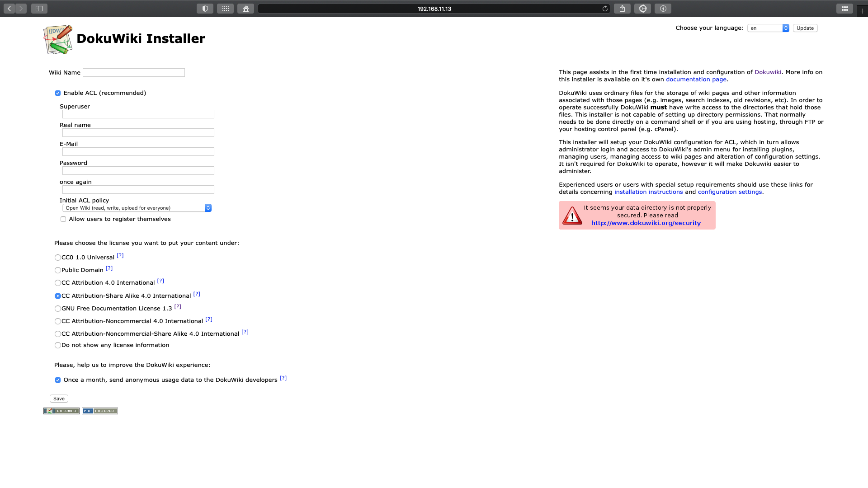Toggle the browser sidebar icon

[x=39, y=9]
